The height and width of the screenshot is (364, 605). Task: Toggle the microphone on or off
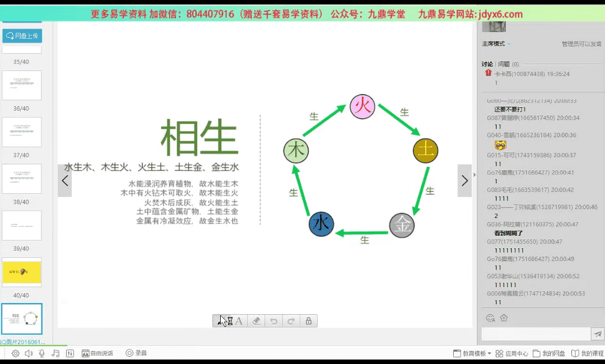[42, 353]
